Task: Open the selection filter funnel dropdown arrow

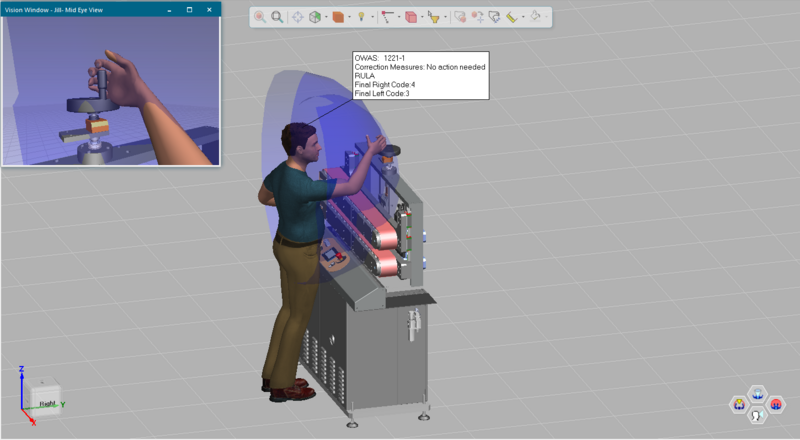Action: pos(445,17)
